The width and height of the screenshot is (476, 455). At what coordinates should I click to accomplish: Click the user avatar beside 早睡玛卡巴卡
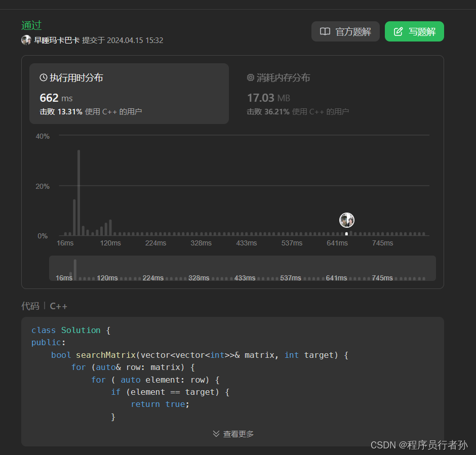pyautogui.click(x=26, y=40)
